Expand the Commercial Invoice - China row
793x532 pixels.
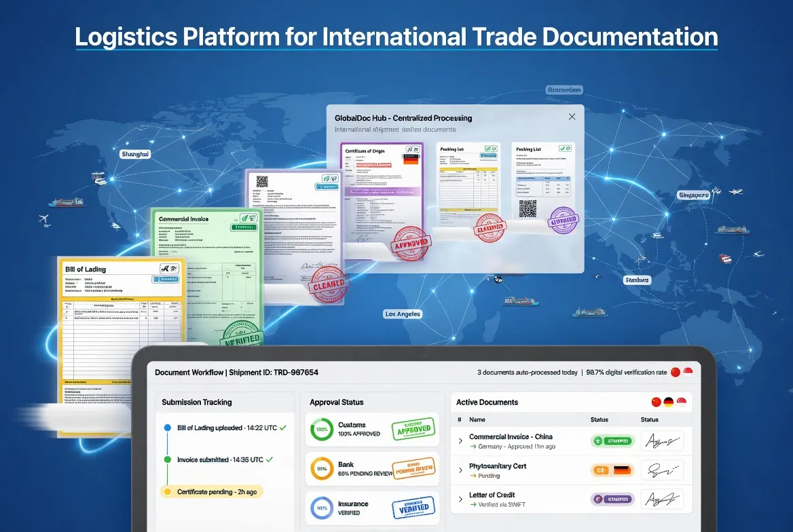click(x=460, y=440)
